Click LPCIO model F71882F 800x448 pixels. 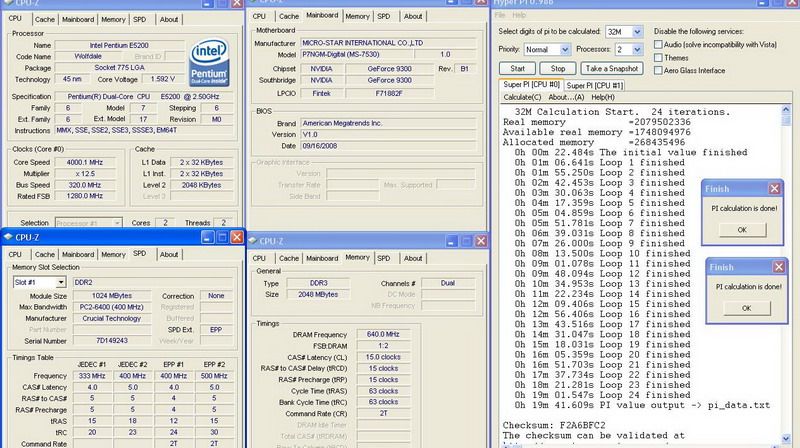[389, 93]
